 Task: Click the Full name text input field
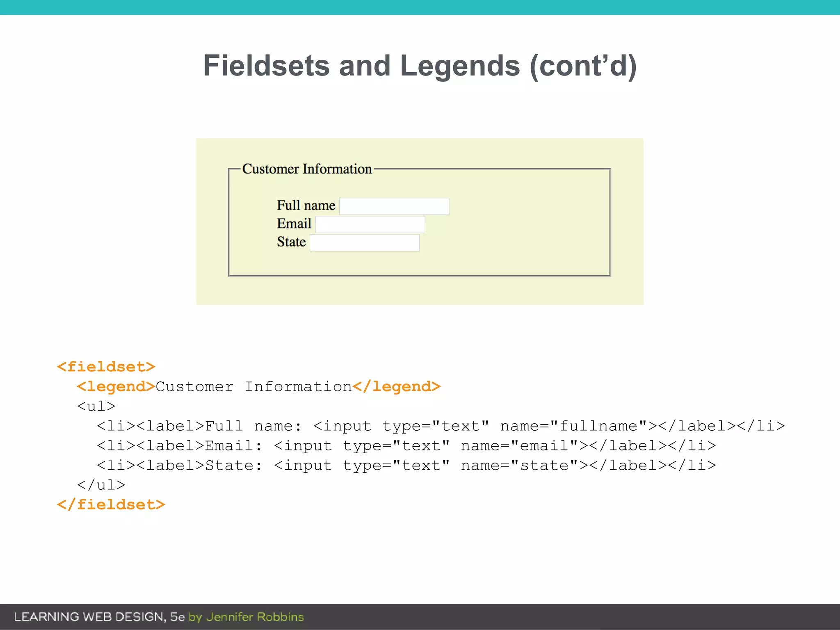pyautogui.click(x=394, y=206)
